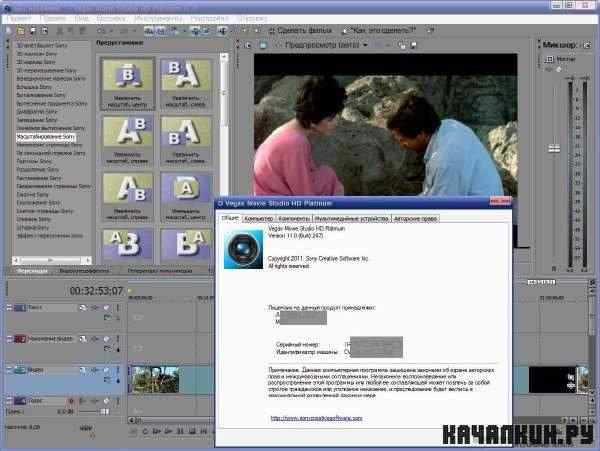The width and height of the screenshot is (600, 451).
Task: Select Масштабирование Sony in transitions list
Action: point(46,137)
